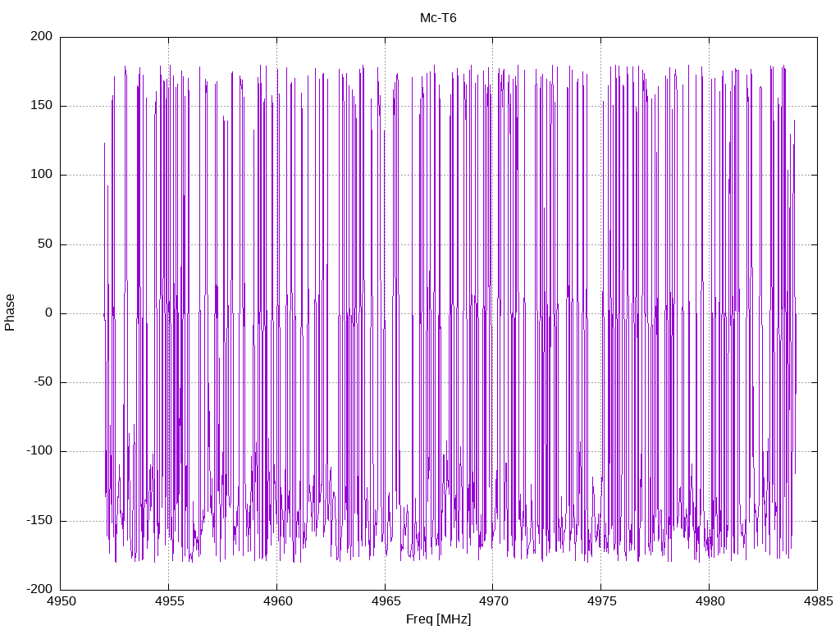This screenshot has width=840, height=630.
Task: Click the x-axis tick label 4960
Action: tap(277, 601)
